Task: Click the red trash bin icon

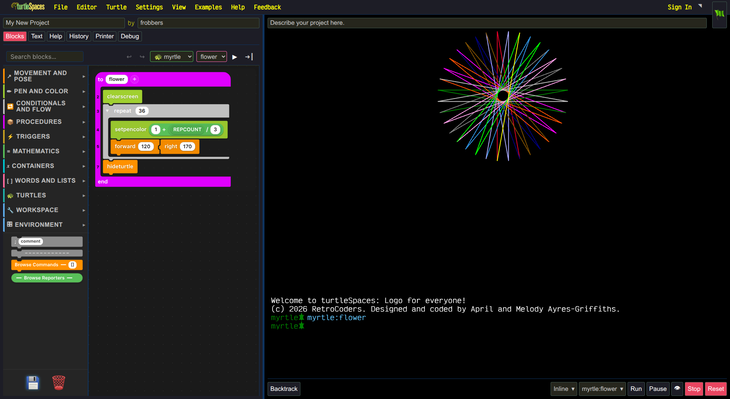Action: pos(59,382)
